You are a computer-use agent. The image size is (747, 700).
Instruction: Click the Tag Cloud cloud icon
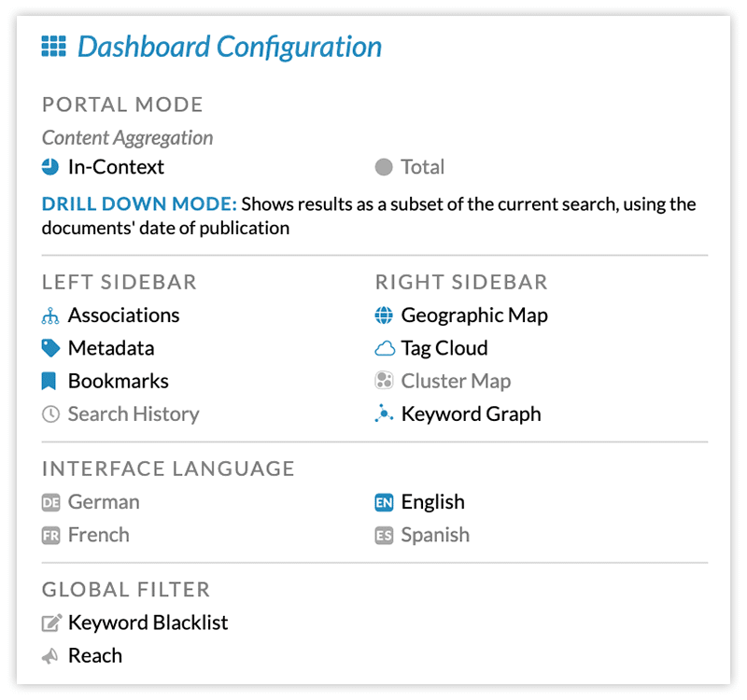[x=384, y=348]
